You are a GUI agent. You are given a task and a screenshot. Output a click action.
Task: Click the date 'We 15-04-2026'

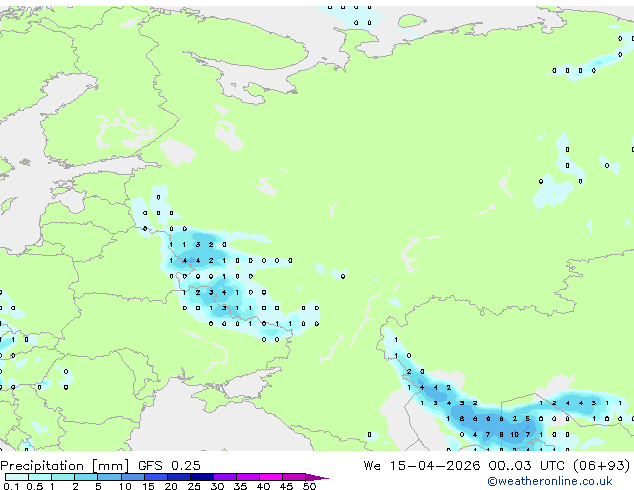tap(422, 466)
